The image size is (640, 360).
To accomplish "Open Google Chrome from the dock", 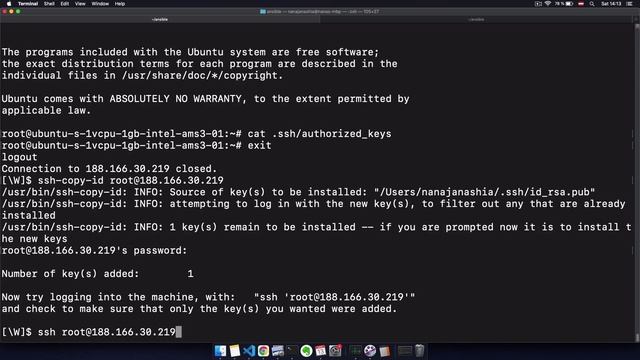I will pyautogui.click(x=263, y=351).
